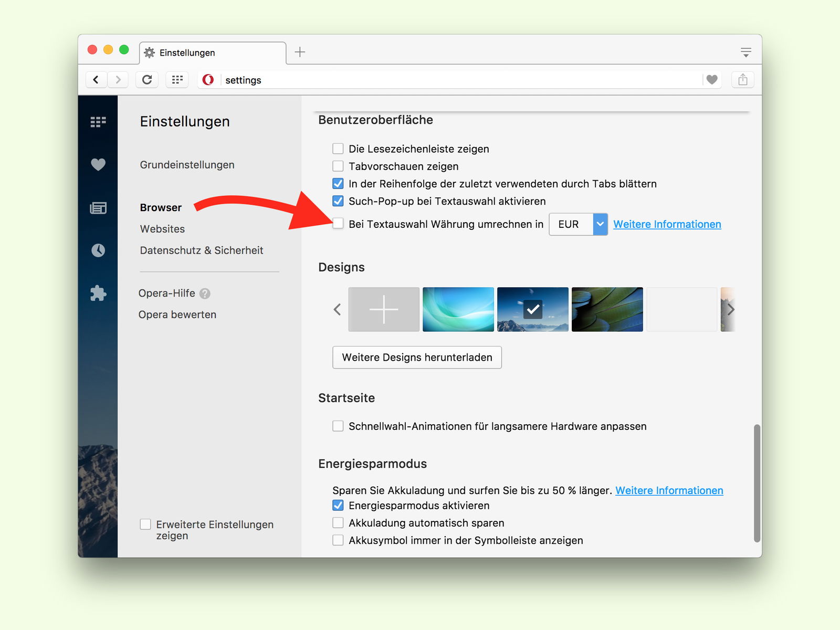840x630 pixels.
Task: Enable Tabvorschauen zeigen checkbox
Action: click(x=338, y=166)
